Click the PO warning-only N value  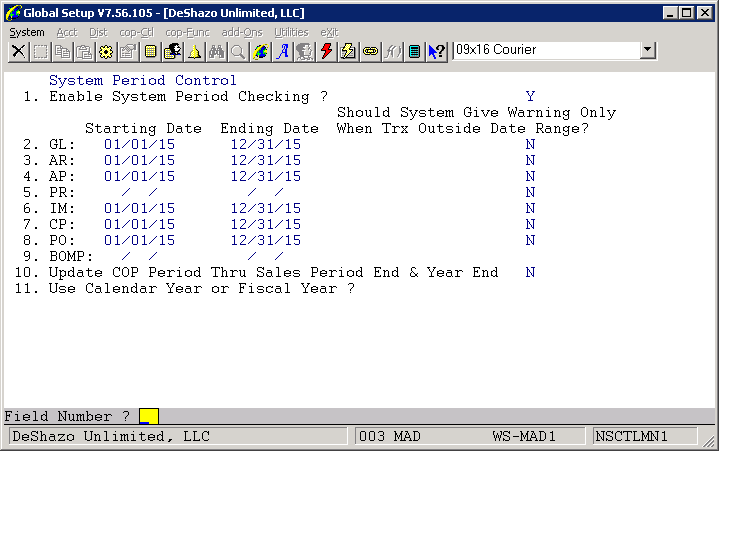point(530,241)
